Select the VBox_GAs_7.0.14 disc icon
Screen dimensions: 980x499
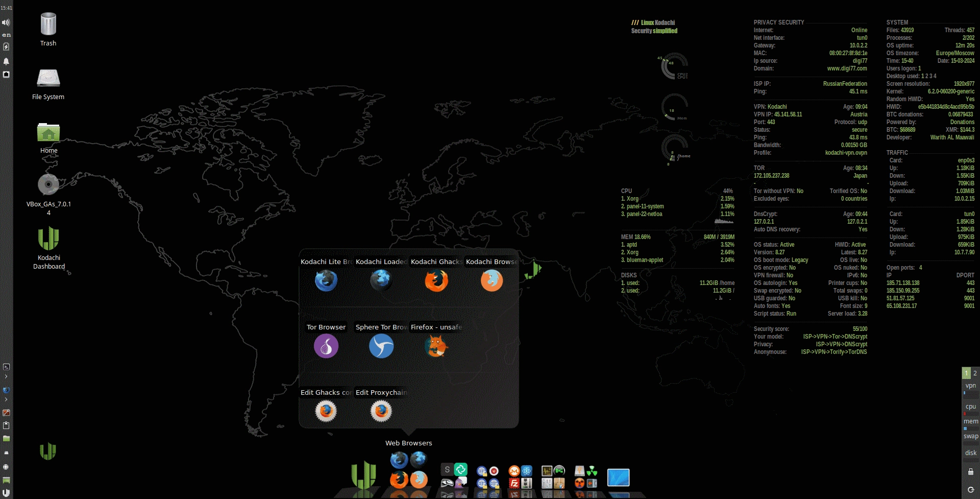click(x=48, y=194)
